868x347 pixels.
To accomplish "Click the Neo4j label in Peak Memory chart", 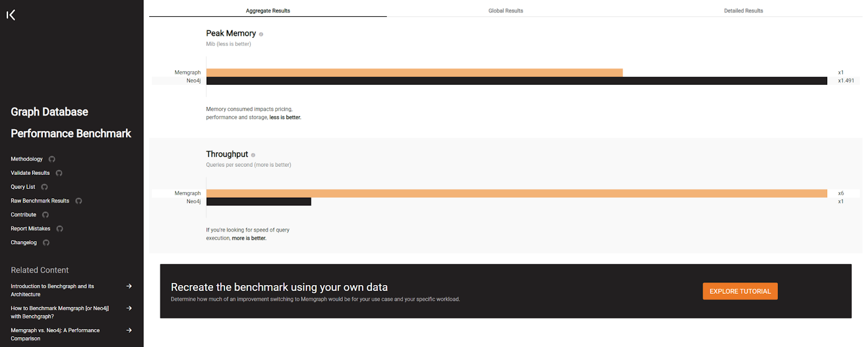I will coord(194,81).
